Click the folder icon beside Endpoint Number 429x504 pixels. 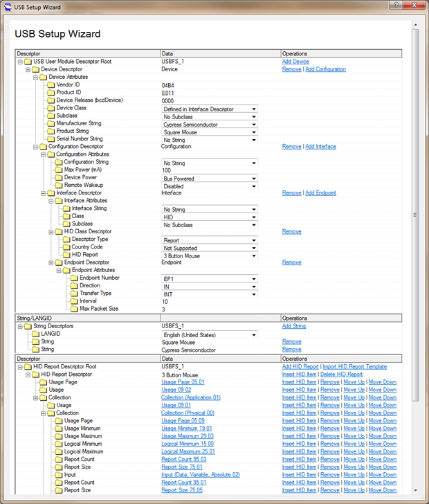(x=74, y=278)
